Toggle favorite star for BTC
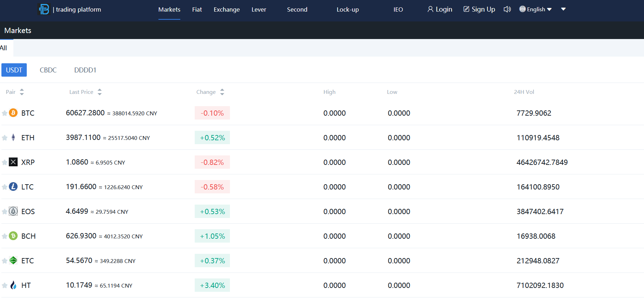 click(x=5, y=113)
